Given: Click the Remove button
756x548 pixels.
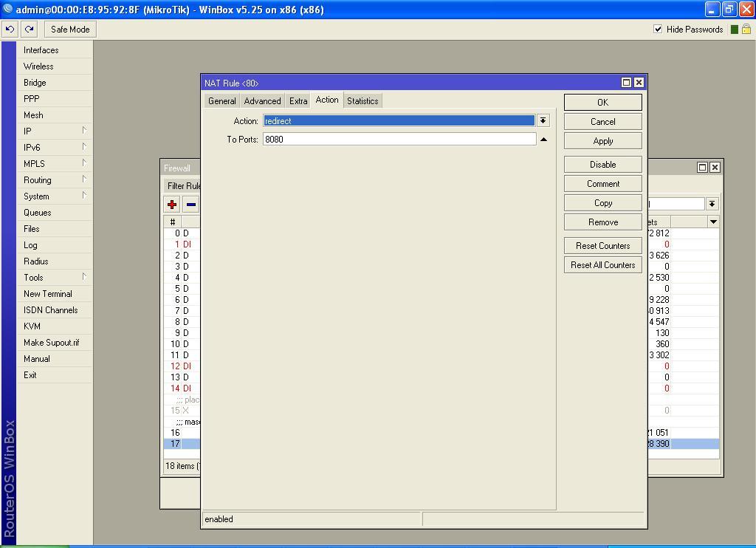Looking at the screenshot, I should click(602, 222).
